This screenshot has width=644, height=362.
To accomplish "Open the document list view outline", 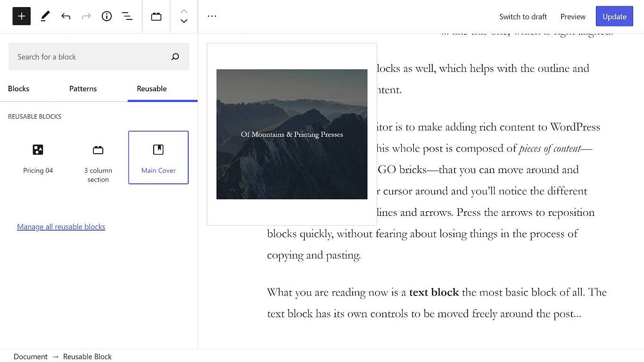I will tap(127, 16).
